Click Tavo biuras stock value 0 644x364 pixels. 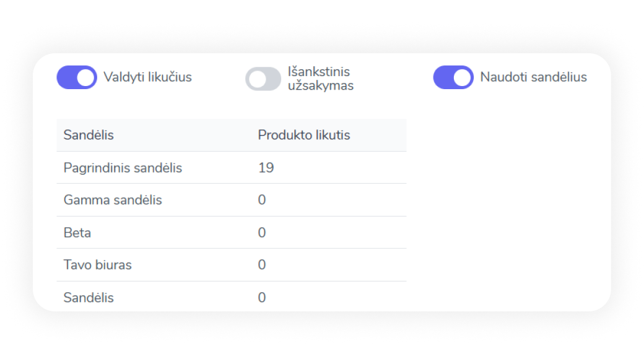[262, 265]
